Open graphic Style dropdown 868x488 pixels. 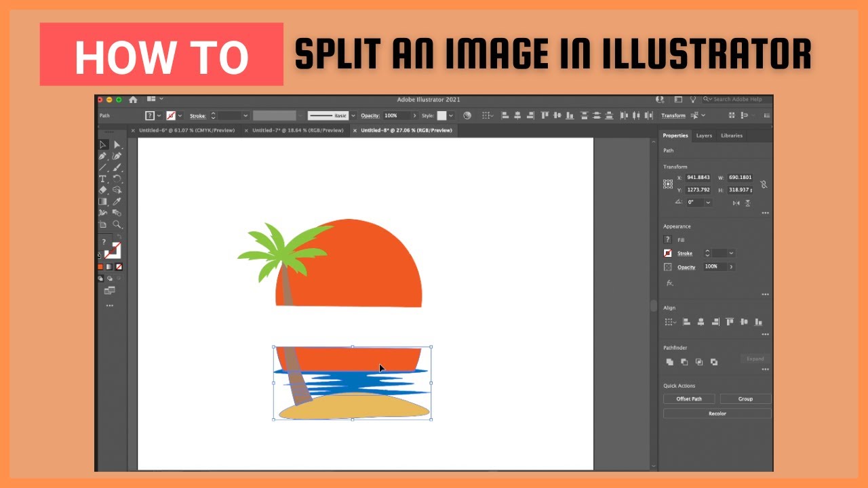coord(452,116)
